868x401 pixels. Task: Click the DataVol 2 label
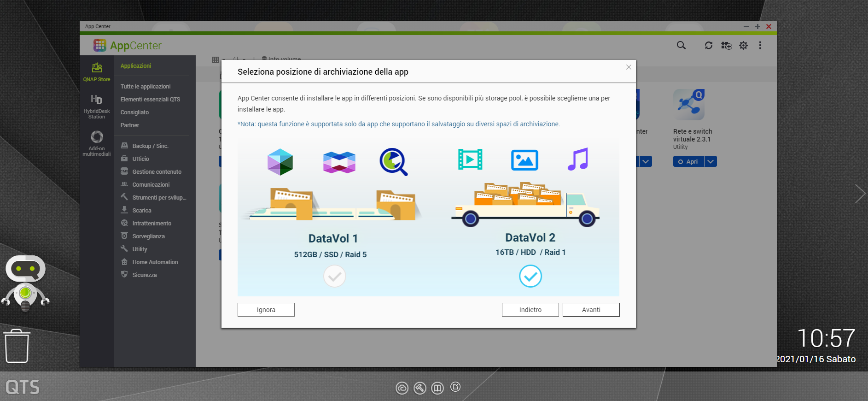[x=530, y=237]
